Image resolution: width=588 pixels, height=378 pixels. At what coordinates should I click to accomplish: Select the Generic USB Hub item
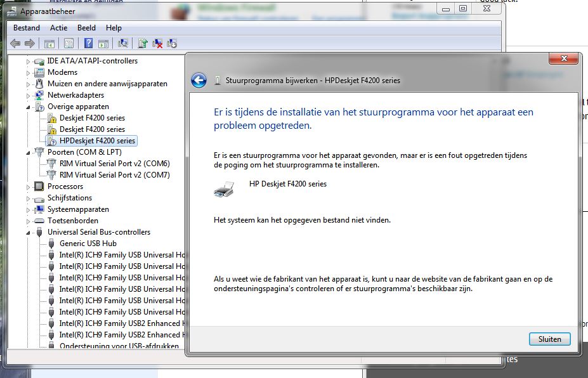click(88, 244)
